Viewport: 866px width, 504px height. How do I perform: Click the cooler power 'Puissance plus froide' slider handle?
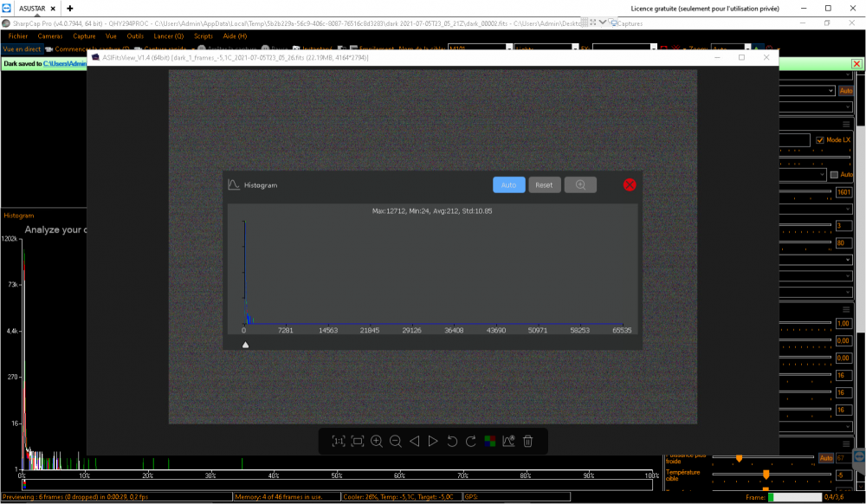[739, 457]
